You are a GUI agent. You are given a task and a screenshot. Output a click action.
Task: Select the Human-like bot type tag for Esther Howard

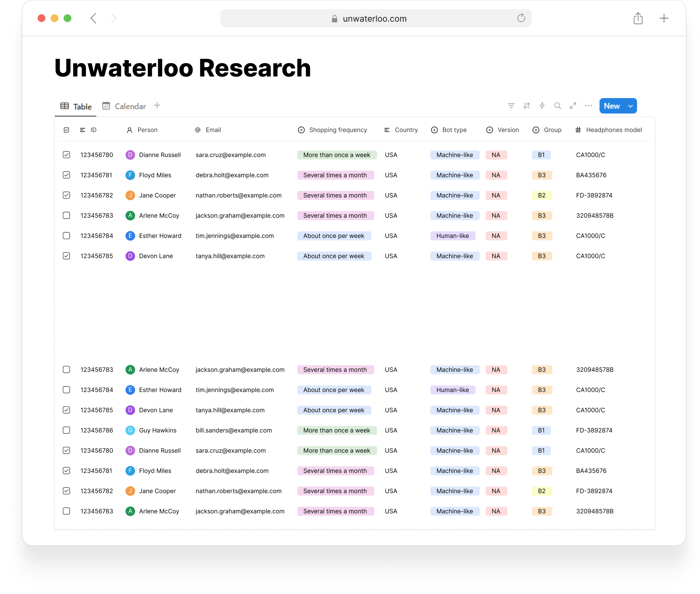453,236
